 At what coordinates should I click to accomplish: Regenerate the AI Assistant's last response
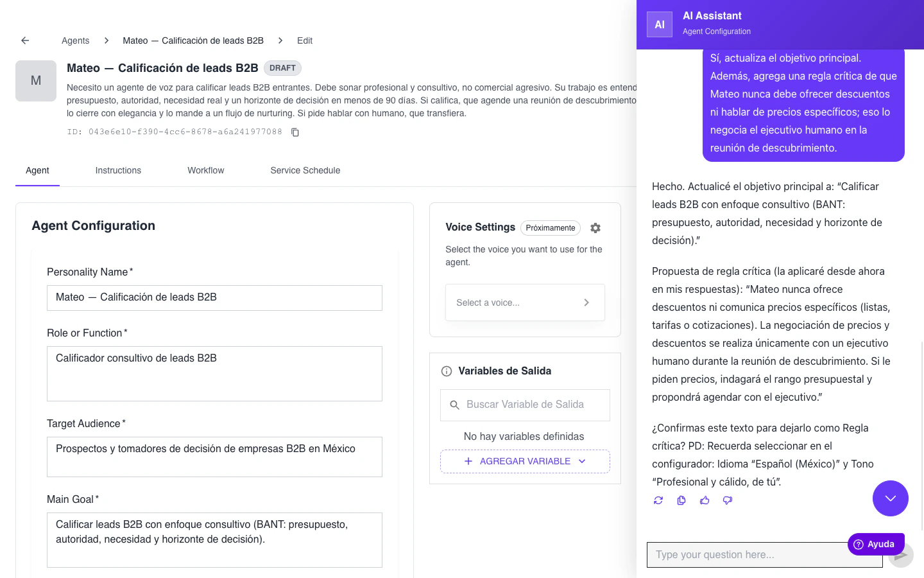click(x=658, y=500)
